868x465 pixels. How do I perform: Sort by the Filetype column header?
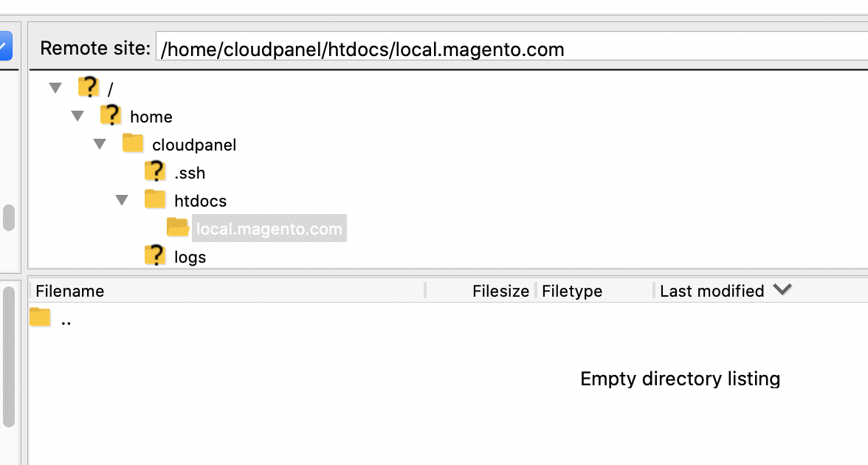[x=572, y=291]
